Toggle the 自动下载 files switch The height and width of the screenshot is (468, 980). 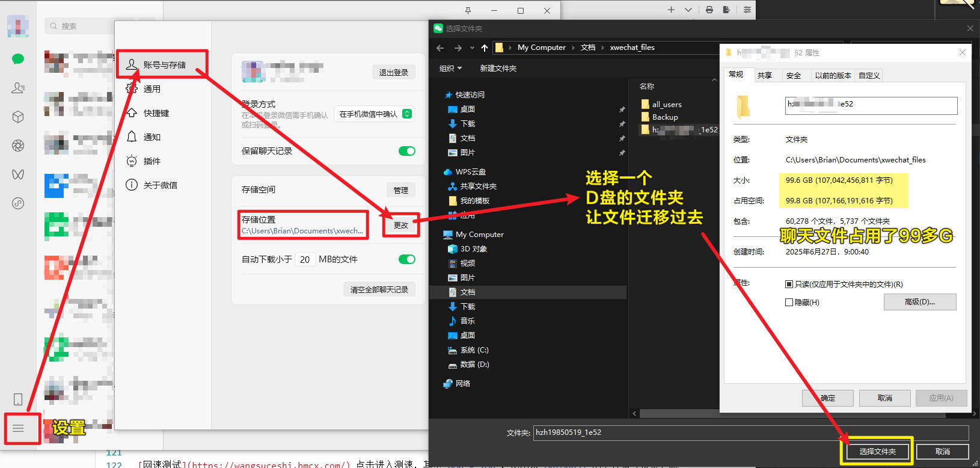pos(407,259)
